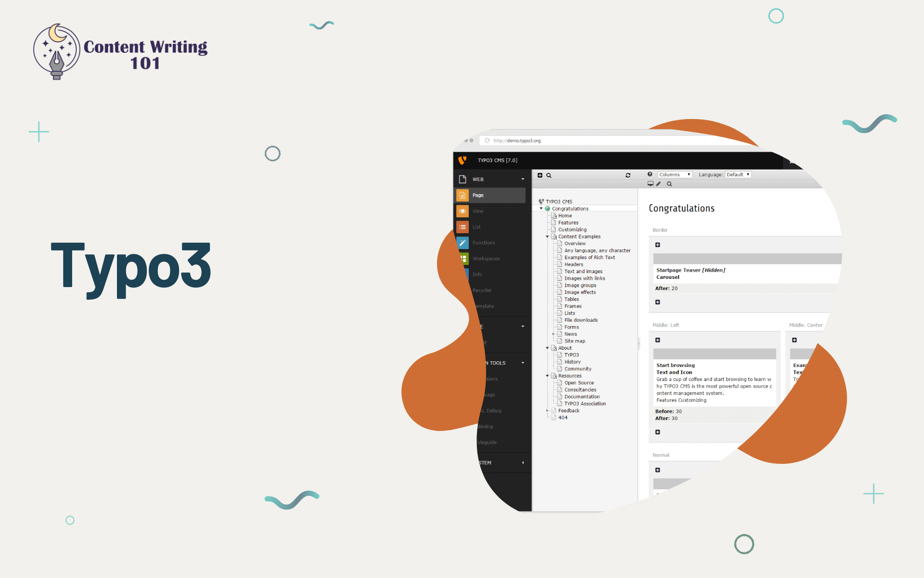The width and height of the screenshot is (924, 578).
Task: Select Documentation page in tree
Action: (582, 397)
